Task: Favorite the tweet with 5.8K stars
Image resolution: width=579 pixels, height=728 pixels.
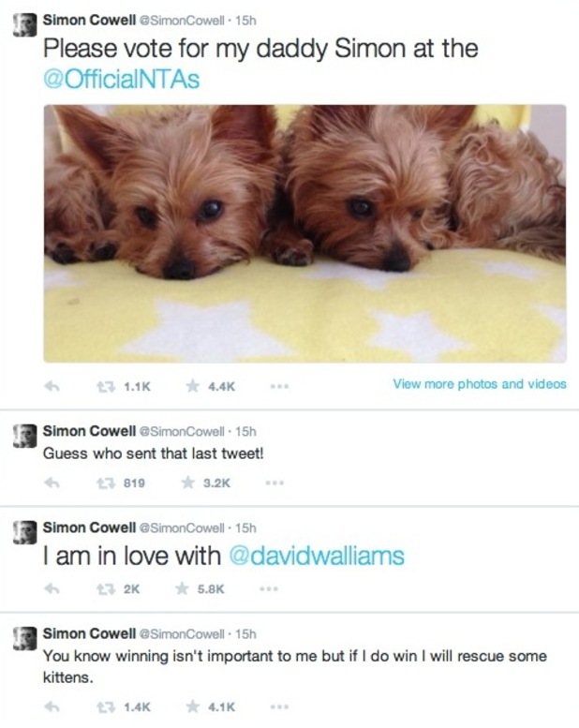Action: pos(182,588)
